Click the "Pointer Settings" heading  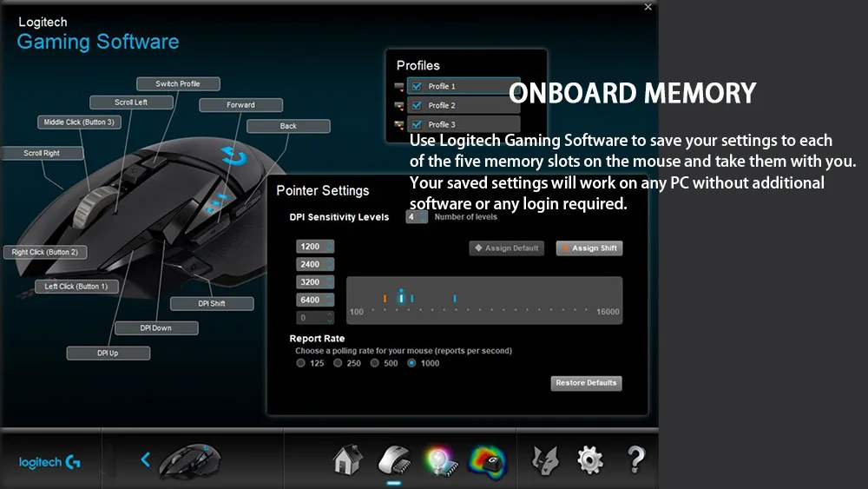[323, 190]
